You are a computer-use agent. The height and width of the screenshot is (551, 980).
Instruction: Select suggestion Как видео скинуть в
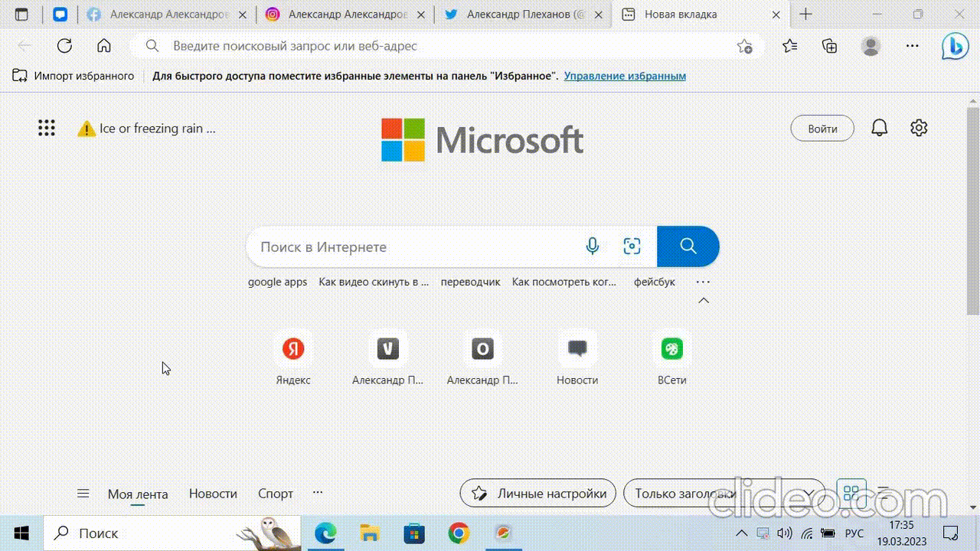[374, 282]
